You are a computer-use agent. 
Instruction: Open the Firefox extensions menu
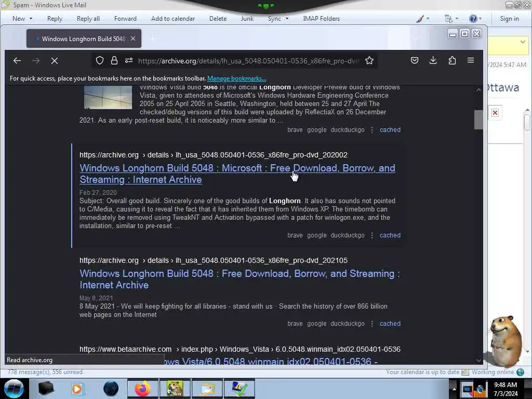452,60
